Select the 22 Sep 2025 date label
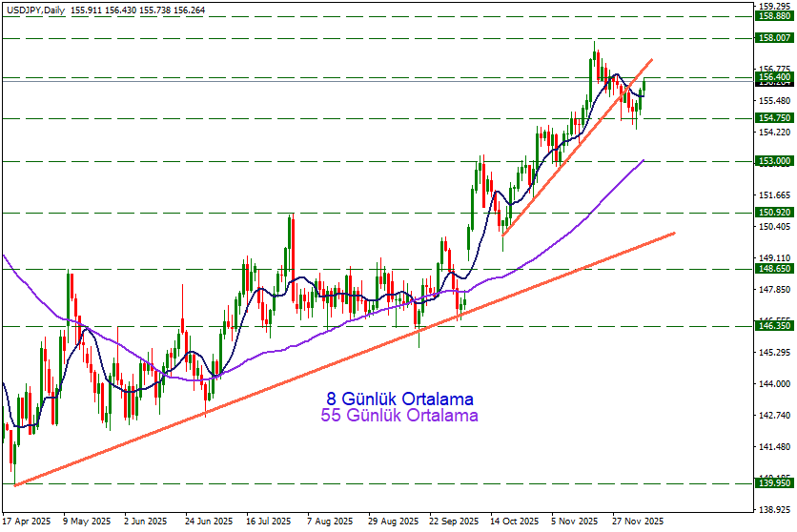 [454, 522]
